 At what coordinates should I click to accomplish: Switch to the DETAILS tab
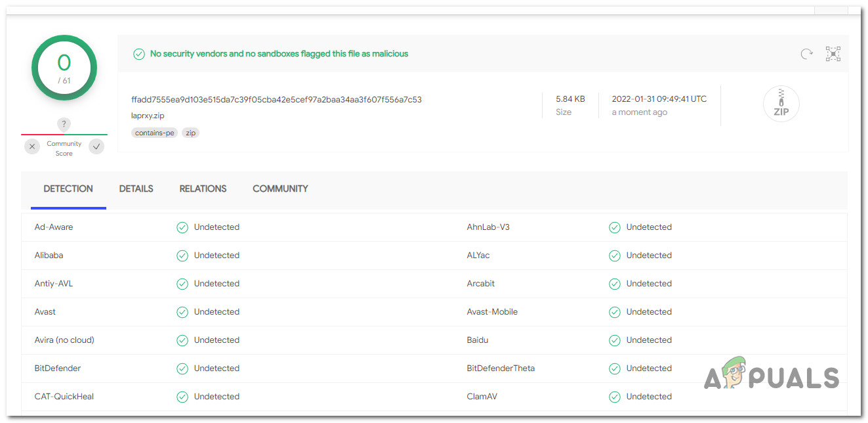[136, 189]
